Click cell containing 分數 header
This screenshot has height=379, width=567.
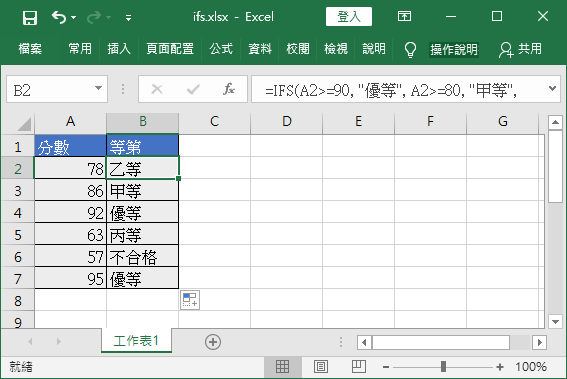pos(71,146)
